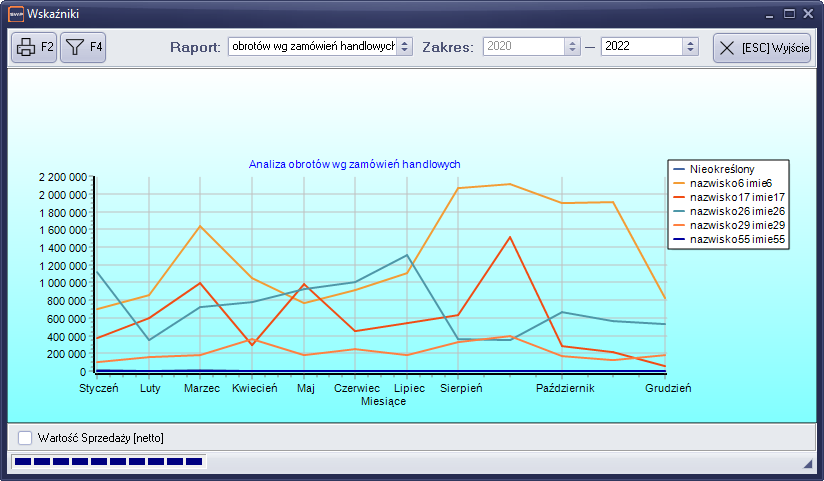The image size is (824, 481).
Task: Maximize the Wskaźniki window
Action: coord(789,14)
